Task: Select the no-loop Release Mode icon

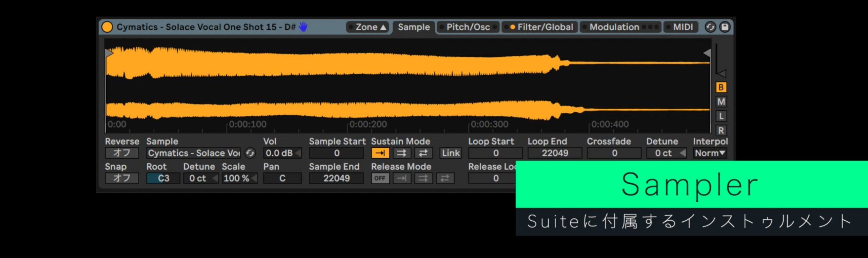Action: pos(402,178)
